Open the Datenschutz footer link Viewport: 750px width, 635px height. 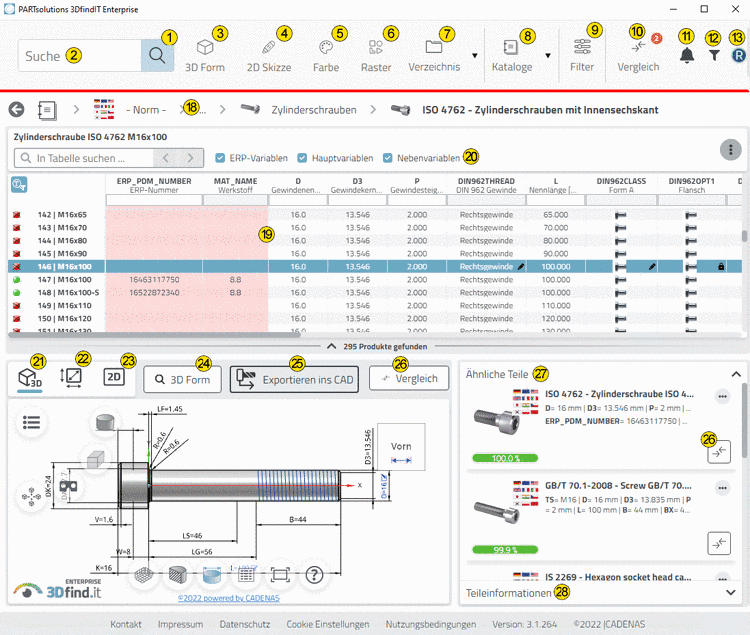(x=245, y=624)
